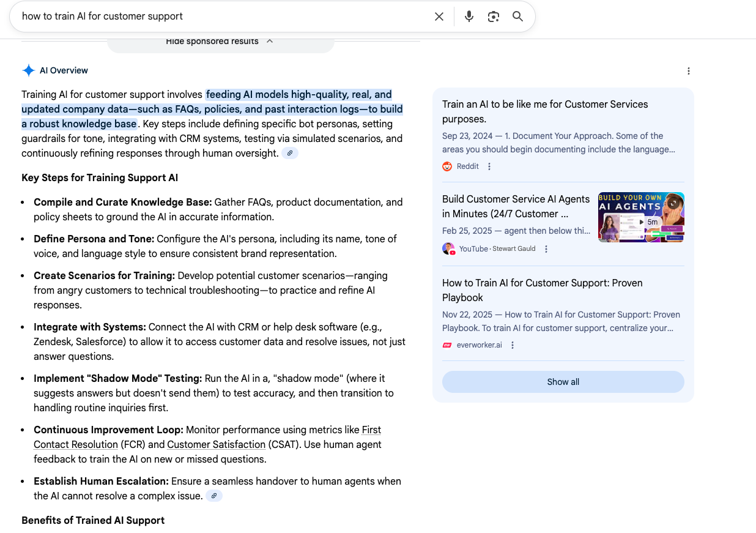This screenshot has width=756, height=533.
Task: Open more options for Reddit result
Action: (489, 166)
